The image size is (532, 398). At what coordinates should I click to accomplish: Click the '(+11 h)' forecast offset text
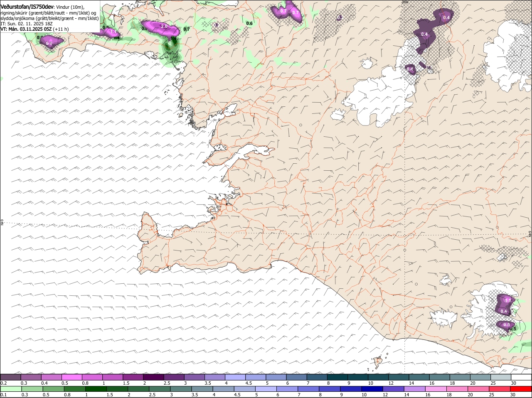[61, 29]
